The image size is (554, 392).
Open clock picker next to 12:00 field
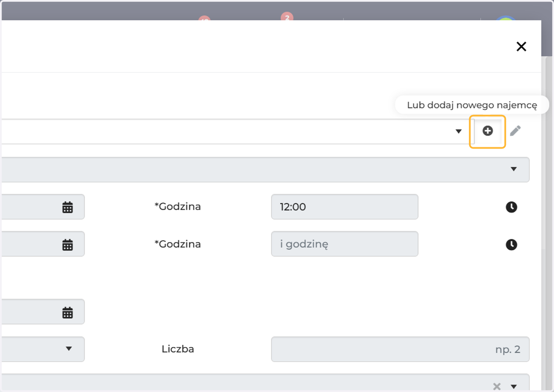point(511,207)
